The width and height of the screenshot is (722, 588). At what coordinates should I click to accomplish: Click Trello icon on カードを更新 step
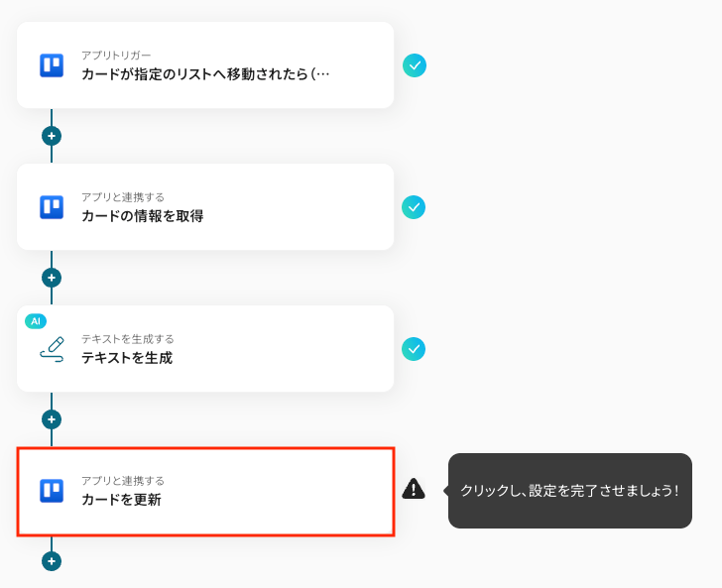pyautogui.click(x=52, y=491)
